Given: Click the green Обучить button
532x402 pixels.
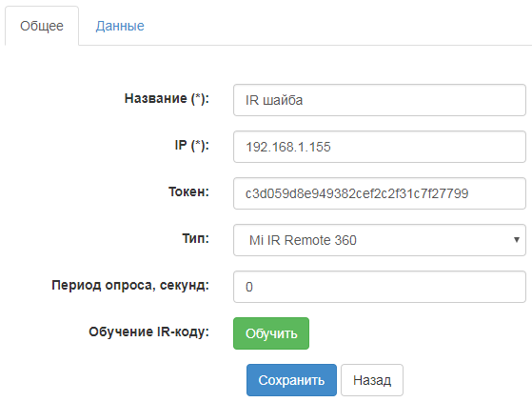Looking at the screenshot, I should pos(271,333).
